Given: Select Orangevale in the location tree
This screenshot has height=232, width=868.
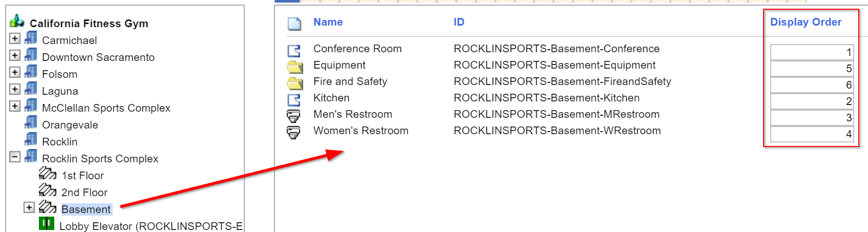Looking at the screenshot, I should pos(70,125).
